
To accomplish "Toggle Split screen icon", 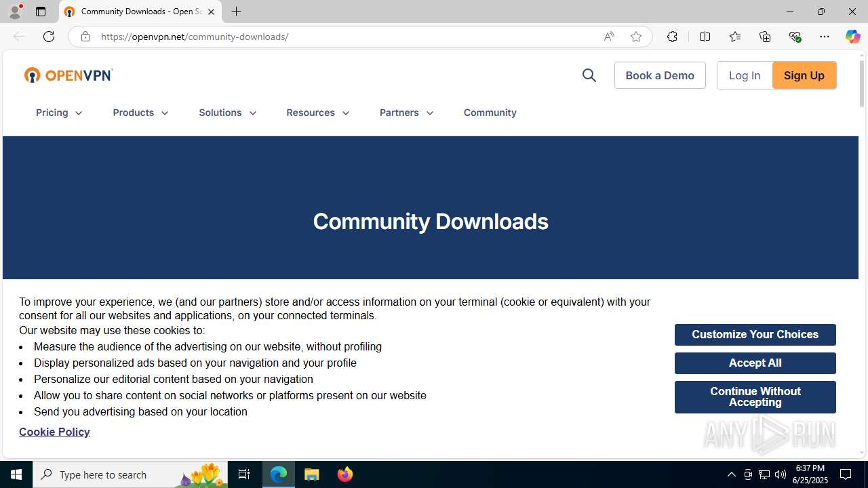I will pyautogui.click(x=705, y=37).
